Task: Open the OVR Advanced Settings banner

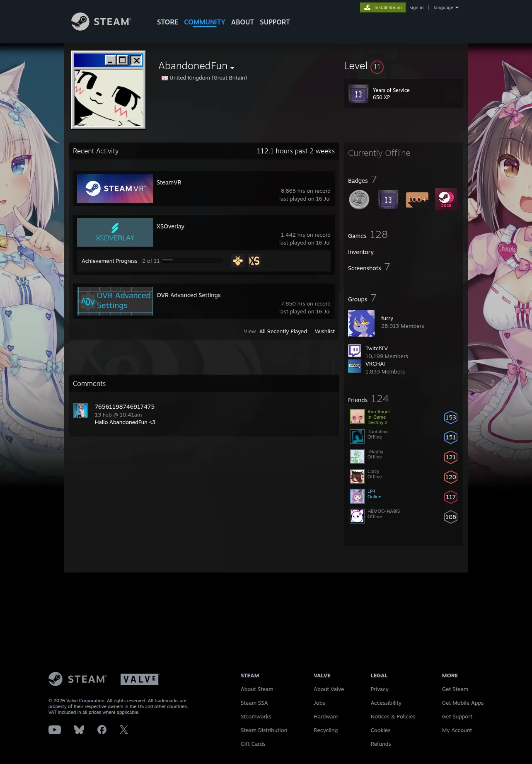Action: (x=115, y=301)
